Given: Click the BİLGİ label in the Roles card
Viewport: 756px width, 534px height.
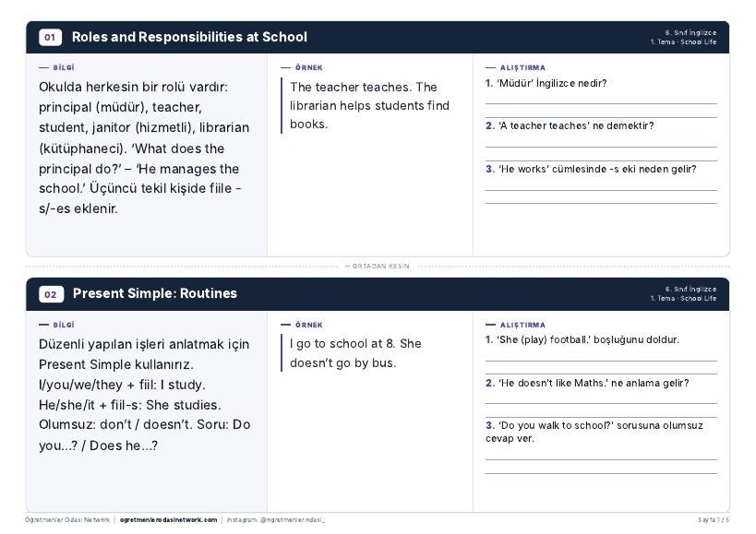Looking at the screenshot, I should coord(64,68).
